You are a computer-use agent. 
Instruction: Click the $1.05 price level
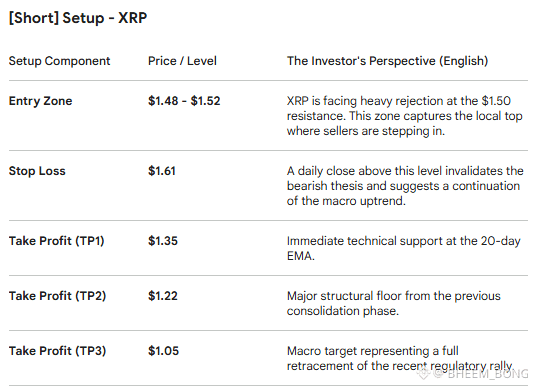tap(163, 351)
